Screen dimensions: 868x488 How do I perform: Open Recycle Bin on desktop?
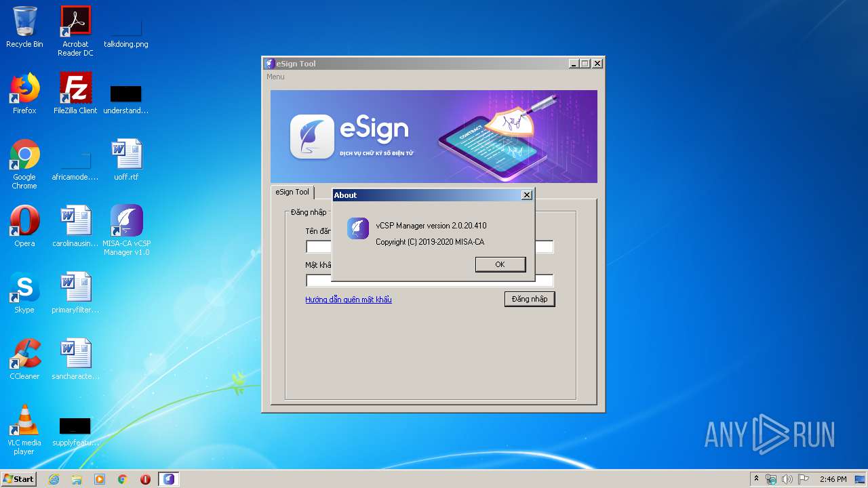click(x=24, y=27)
